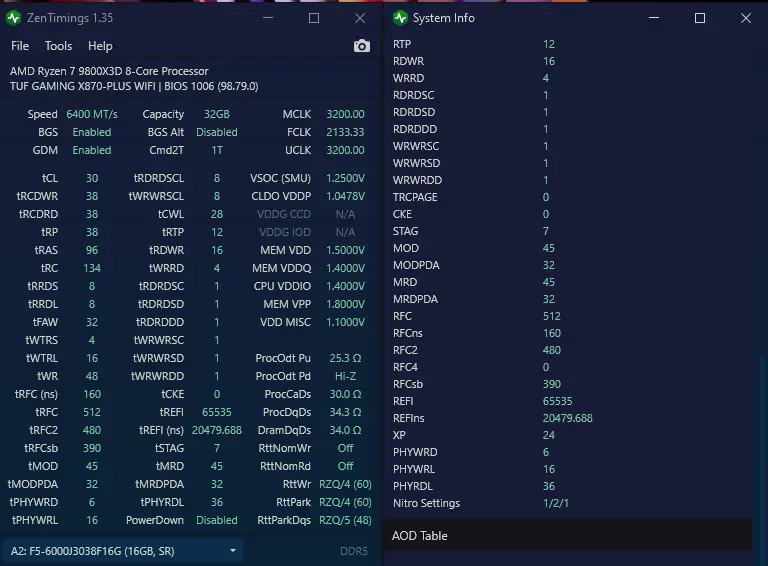Take a screenshot with the camera icon

pyautogui.click(x=361, y=46)
